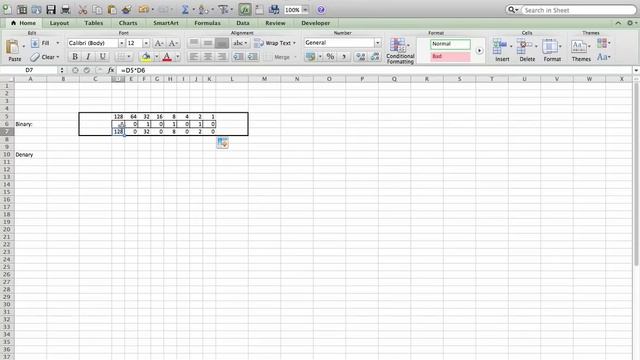Expand the cell styles gallery arrow
This screenshot has height=360, width=640.
479,51
